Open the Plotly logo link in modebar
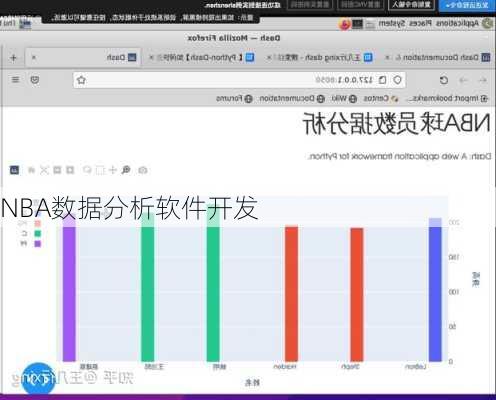The height and width of the screenshot is (400, 496). (14, 170)
